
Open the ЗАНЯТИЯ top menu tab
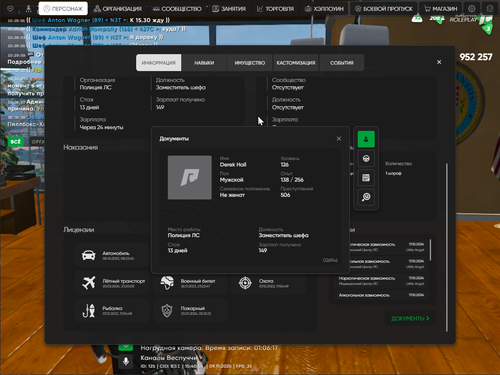229,9
